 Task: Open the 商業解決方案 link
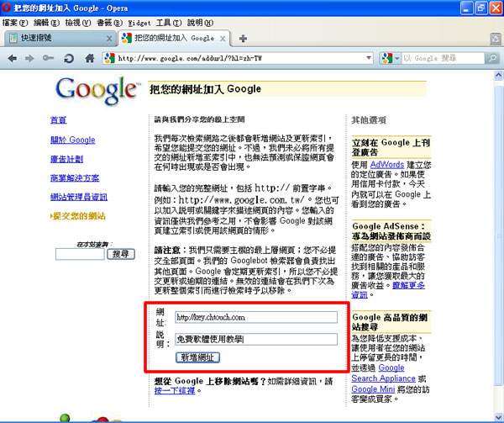click(x=75, y=178)
